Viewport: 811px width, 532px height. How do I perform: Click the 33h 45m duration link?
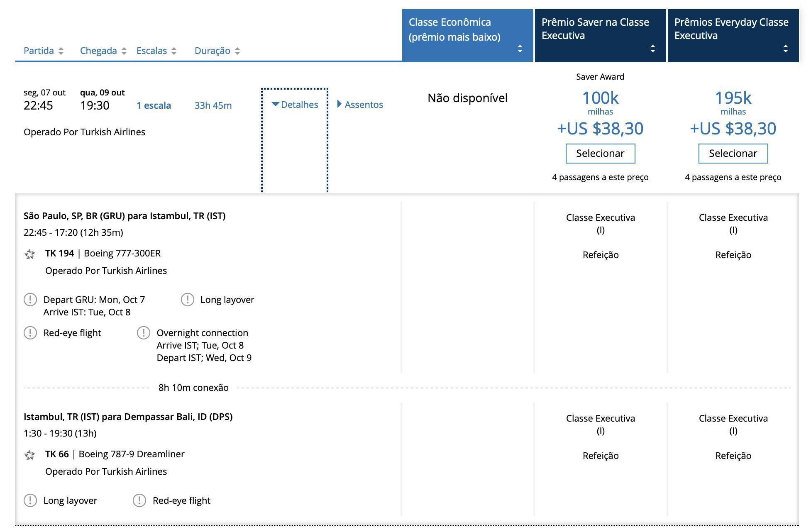213,105
